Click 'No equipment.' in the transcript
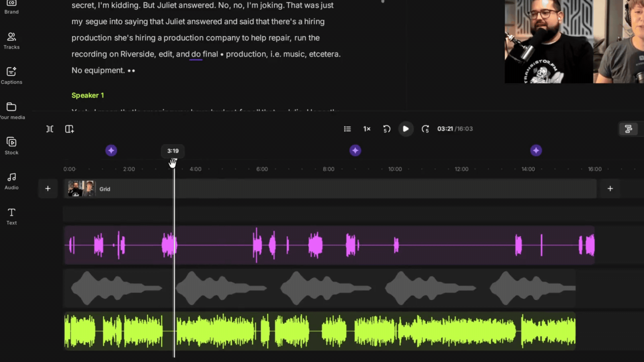Image resolution: width=644 pixels, height=362 pixels. (98, 70)
